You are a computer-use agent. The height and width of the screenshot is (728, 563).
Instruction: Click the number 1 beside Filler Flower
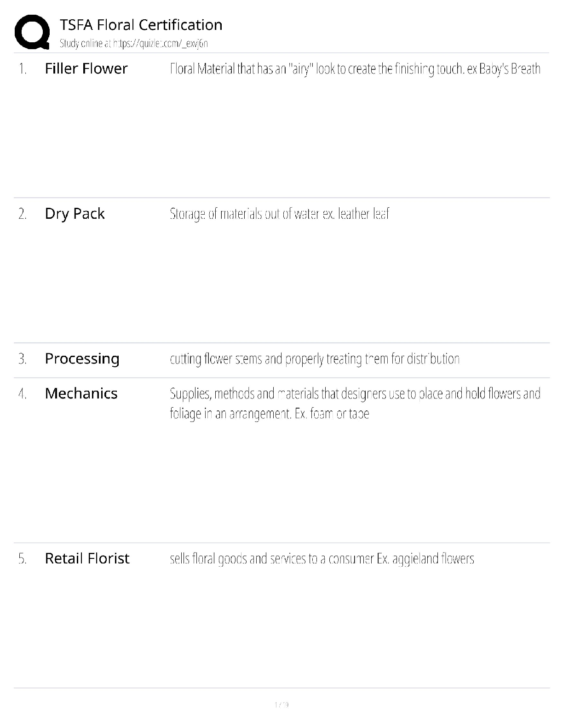coord(23,69)
